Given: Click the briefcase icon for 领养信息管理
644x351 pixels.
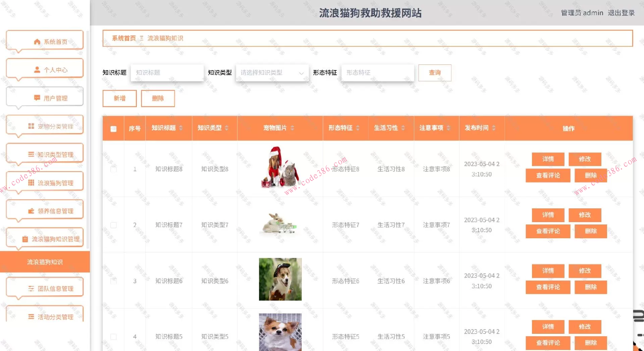Looking at the screenshot, I should [31, 211].
